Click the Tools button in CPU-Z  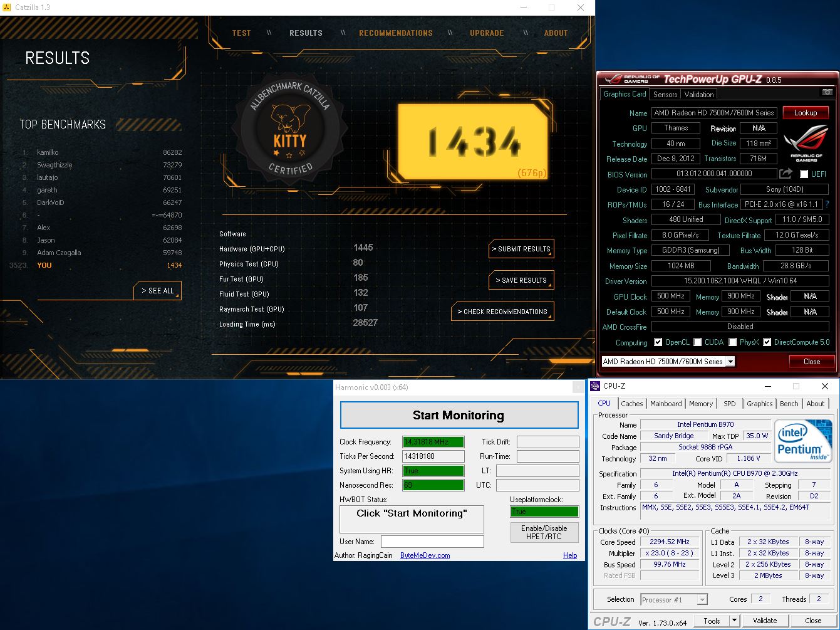pos(712,621)
